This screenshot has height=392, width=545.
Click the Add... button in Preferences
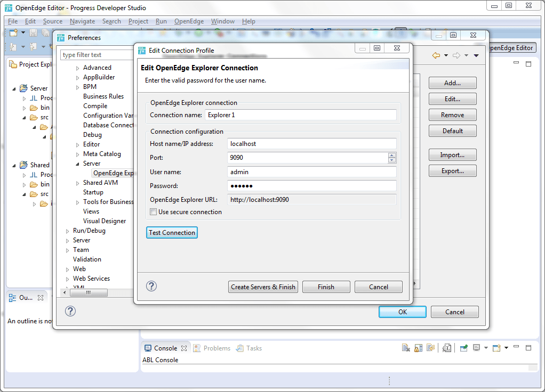pos(453,83)
